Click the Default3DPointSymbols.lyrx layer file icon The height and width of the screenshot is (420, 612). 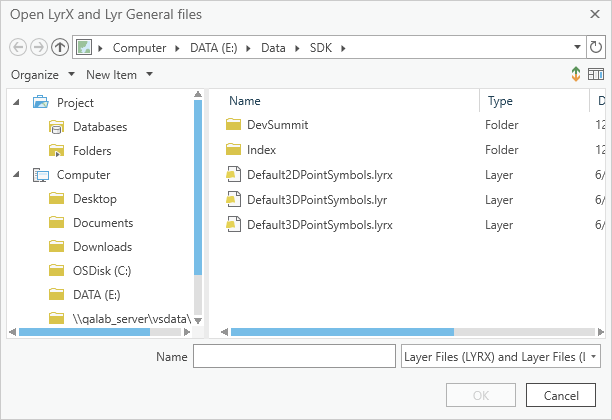click(x=233, y=224)
